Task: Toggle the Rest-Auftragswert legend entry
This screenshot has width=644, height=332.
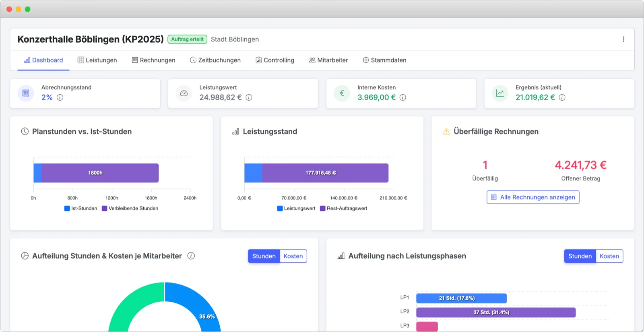Action: [344, 208]
